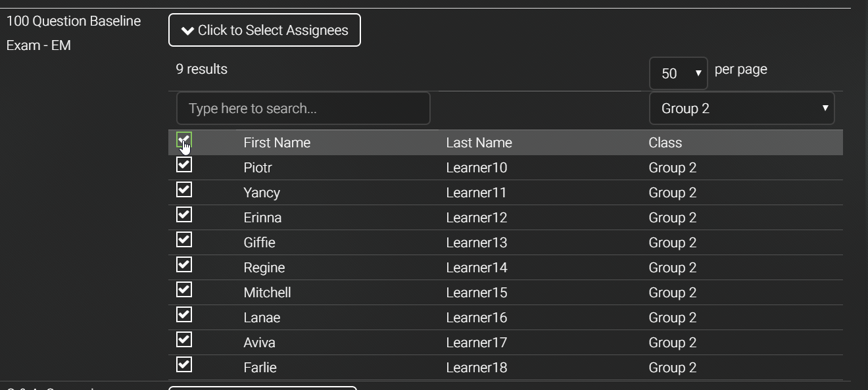Deselect Giffie Learner13 checkbox
Screen dimensions: 868x390
pyautogui.click(x=184, y=240)
